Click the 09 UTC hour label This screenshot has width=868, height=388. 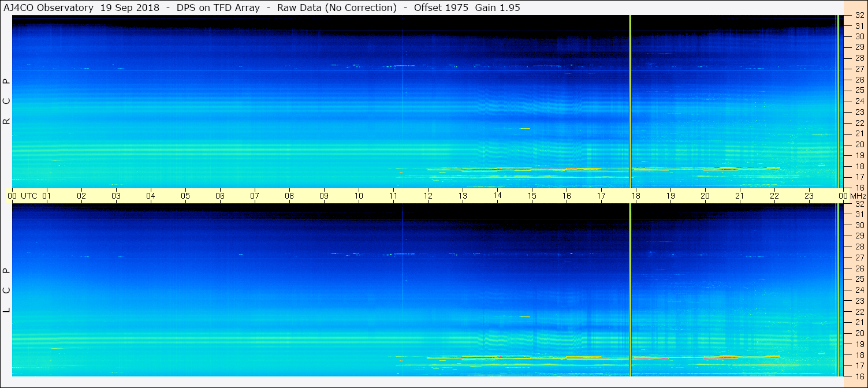tap(324, 196)
